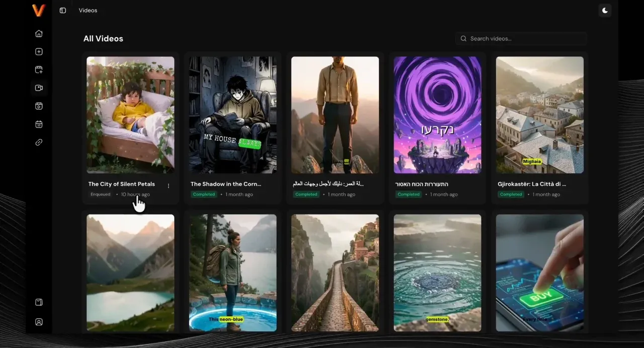Open the stone path cliffside thumbnail

[x=335, y=273]
